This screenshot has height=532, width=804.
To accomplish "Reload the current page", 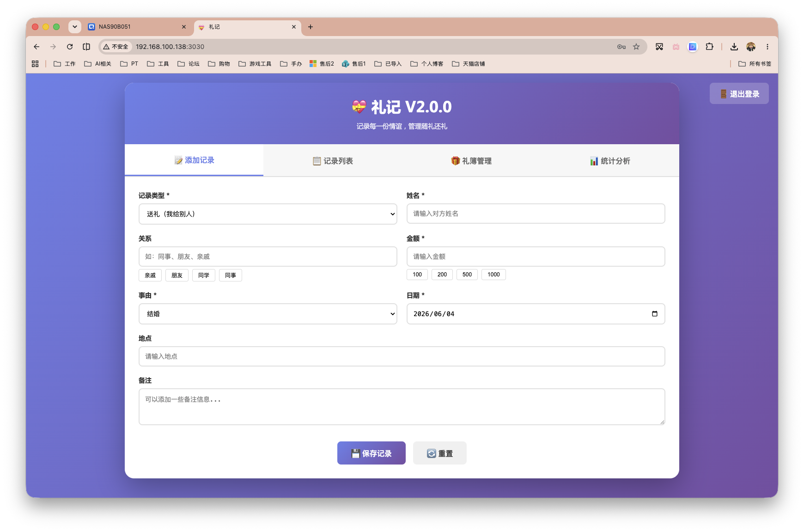I will 70,47.
